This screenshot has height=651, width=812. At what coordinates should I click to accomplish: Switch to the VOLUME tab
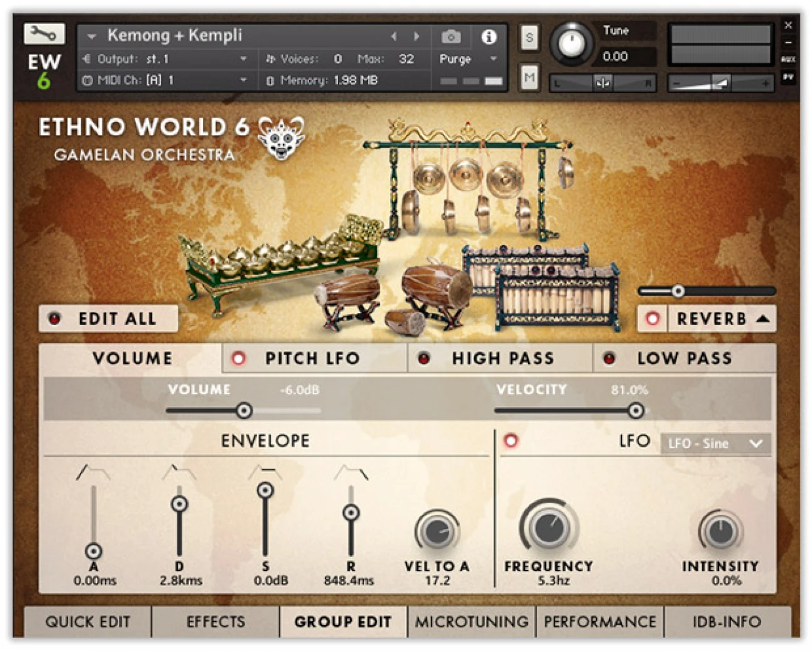pos(132,358)
